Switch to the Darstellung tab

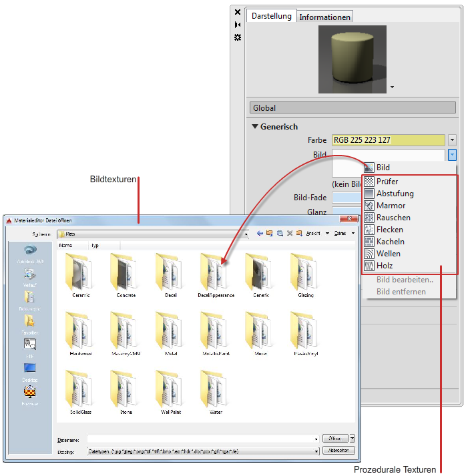coord(271,16)
